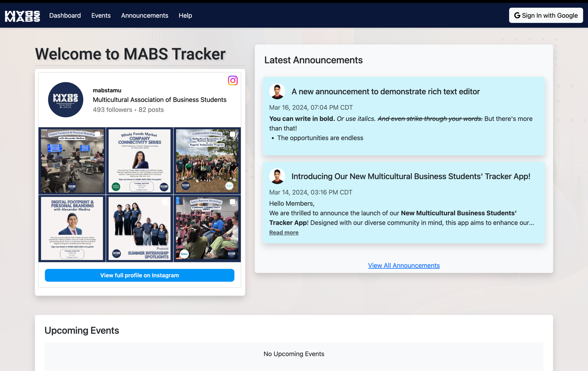Open the Help menu item

pyautogui.click(x=185, y=16)
